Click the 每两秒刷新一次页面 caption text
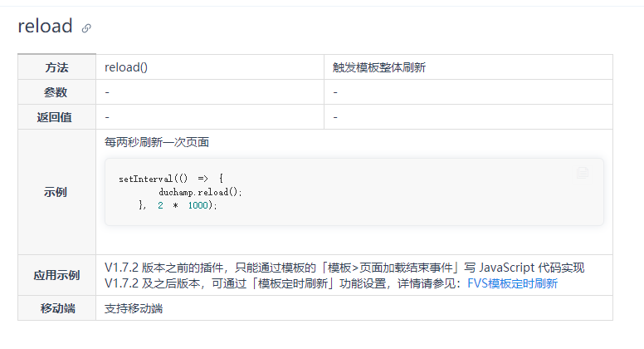This screenshot has width=644, height=349. tap(157, 142)
